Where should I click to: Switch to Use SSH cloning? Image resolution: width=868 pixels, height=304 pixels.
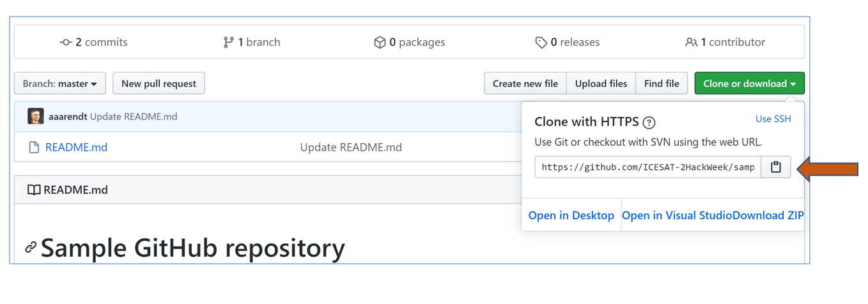coord(773,119)
